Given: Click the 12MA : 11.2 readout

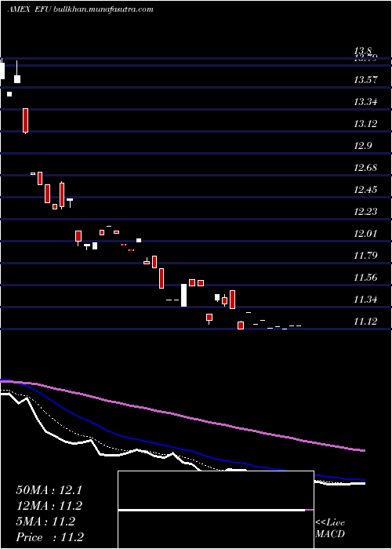Looking at the screenshot, I should click(49, 506).
